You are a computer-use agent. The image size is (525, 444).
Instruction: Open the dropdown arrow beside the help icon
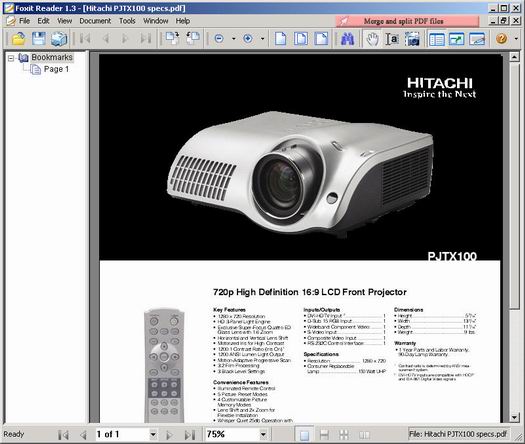516,39
